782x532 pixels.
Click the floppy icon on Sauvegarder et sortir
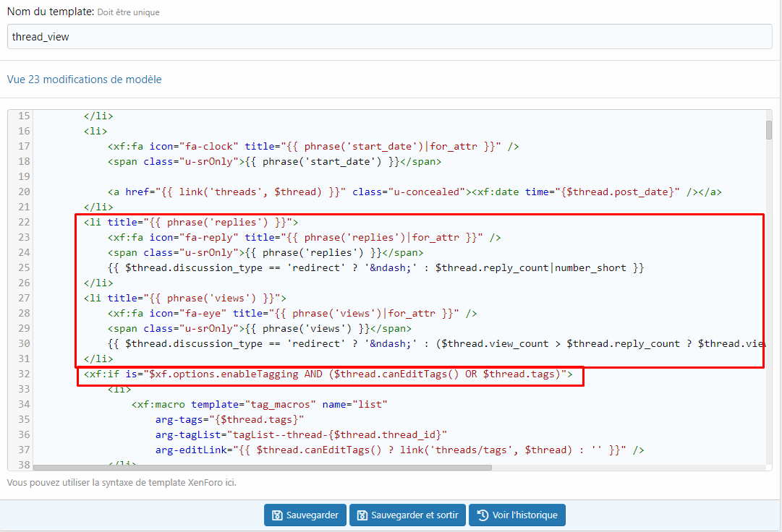[362, 515]
